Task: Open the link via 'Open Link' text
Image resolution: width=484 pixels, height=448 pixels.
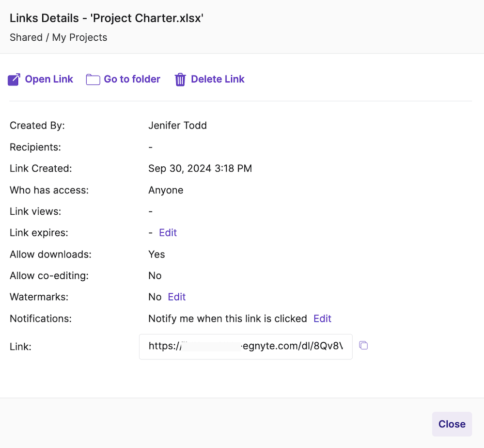Action: (49, 79)
